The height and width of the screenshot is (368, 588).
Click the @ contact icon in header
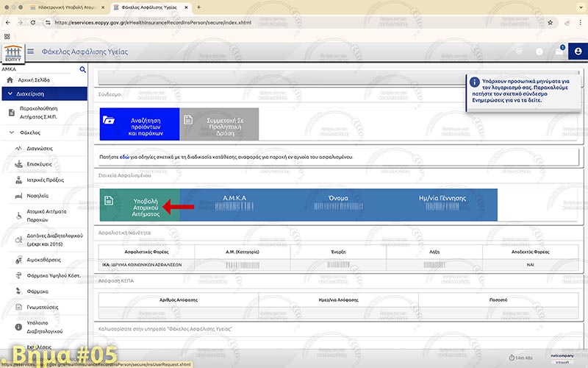(519, 52)
